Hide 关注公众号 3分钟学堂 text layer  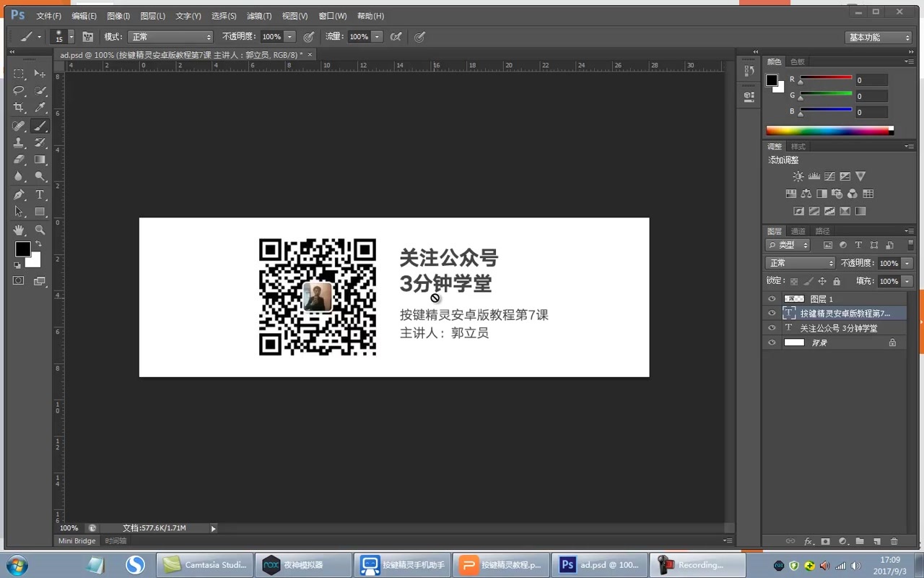[x=772, y=328]
